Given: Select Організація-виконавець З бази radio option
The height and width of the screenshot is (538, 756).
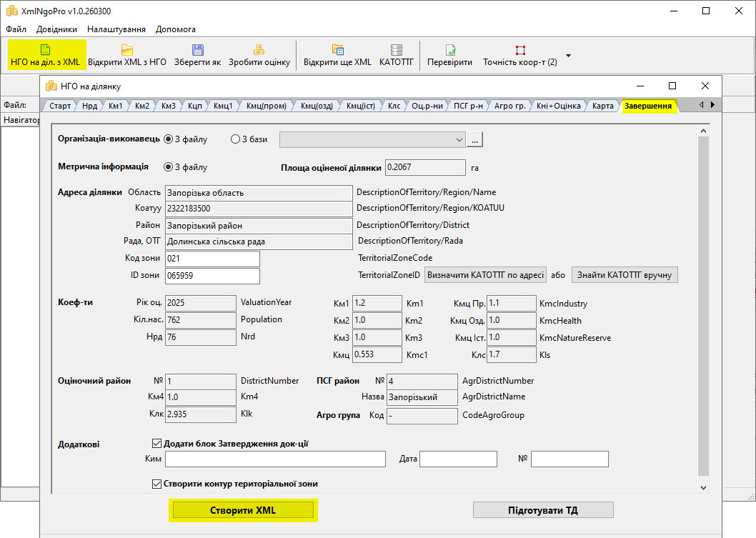Looking at the screenshot, I should click(x=235, y=139).
